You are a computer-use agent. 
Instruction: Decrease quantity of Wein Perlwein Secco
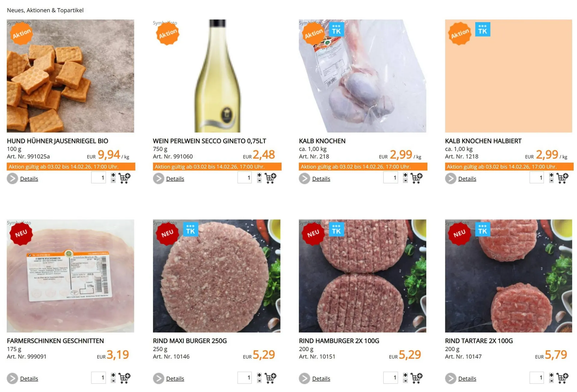point(259,181)
